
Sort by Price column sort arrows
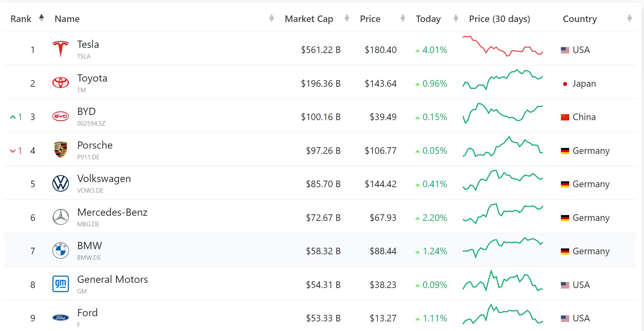[403, 19]
